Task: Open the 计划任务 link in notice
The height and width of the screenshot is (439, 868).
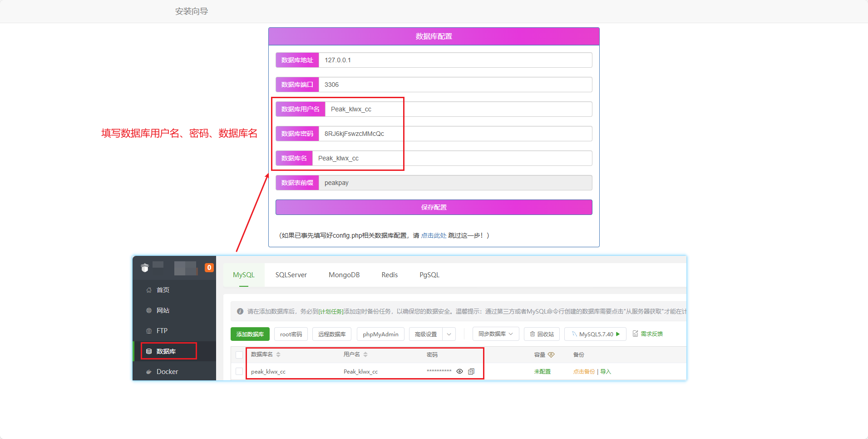Action: tap(331, 311)
